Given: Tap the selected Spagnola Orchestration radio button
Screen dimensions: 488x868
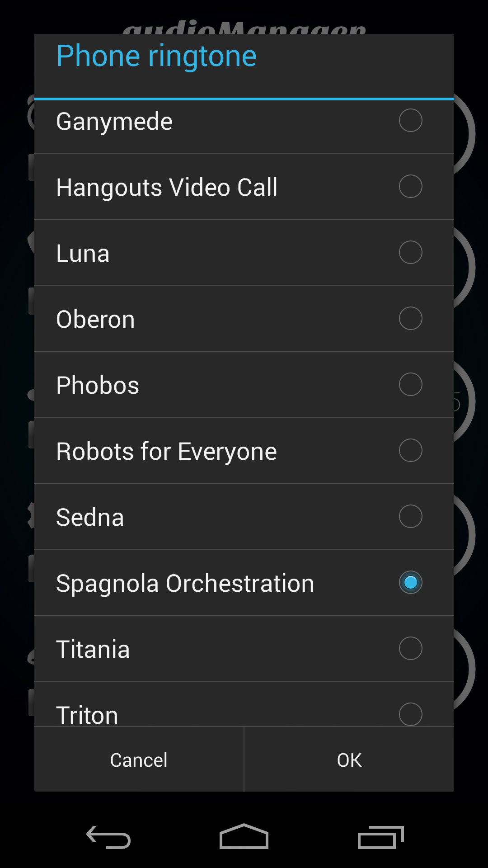Looking at the screenshot, I should 410,582.
